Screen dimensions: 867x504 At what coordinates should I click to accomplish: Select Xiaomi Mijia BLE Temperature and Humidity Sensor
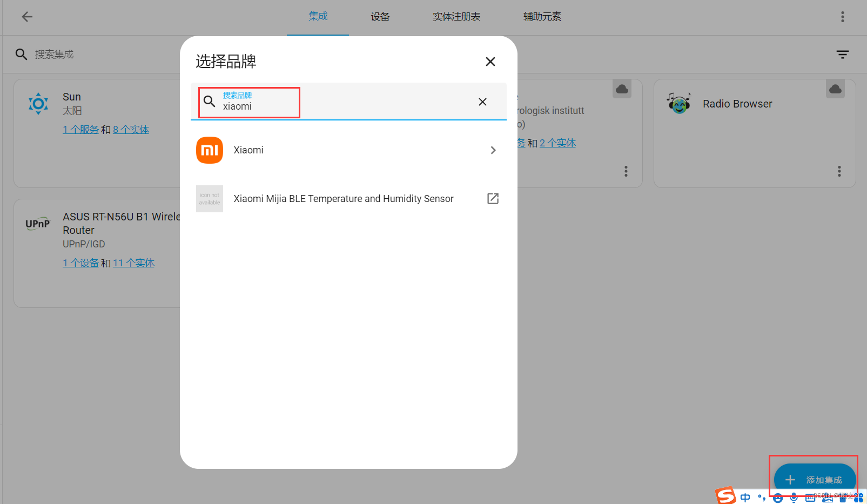(x=348, y=199)
